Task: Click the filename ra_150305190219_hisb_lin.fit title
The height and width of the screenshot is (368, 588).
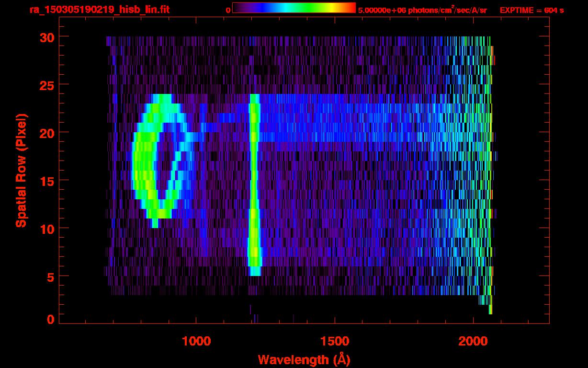Action: coord(100,10)
